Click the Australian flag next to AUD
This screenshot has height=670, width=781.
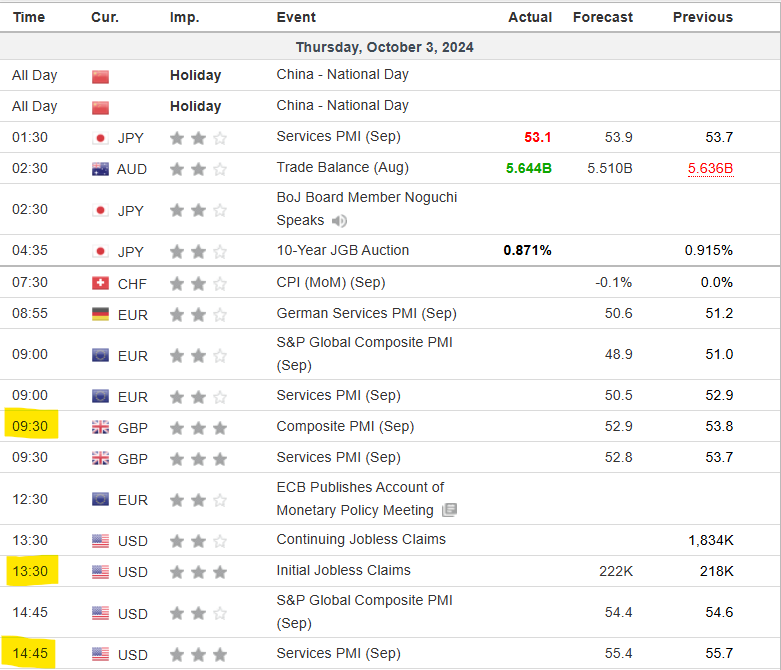coord(100,168)
